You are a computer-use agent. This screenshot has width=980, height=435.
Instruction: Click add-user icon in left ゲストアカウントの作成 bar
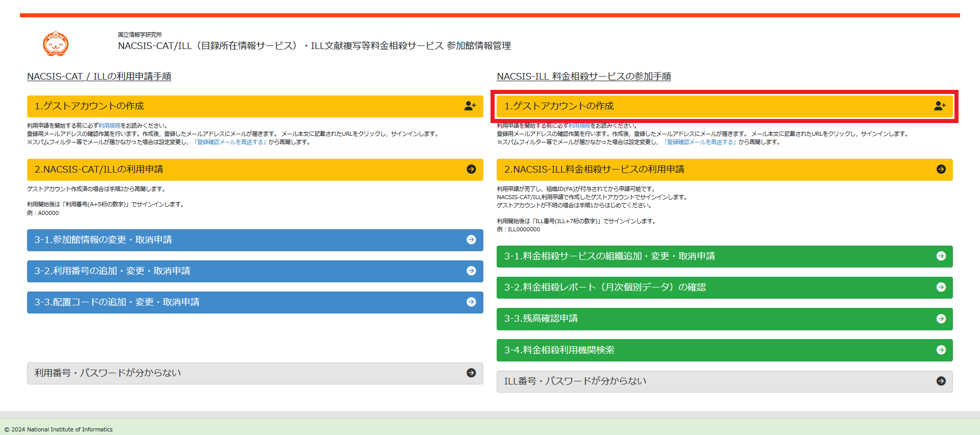470,106
